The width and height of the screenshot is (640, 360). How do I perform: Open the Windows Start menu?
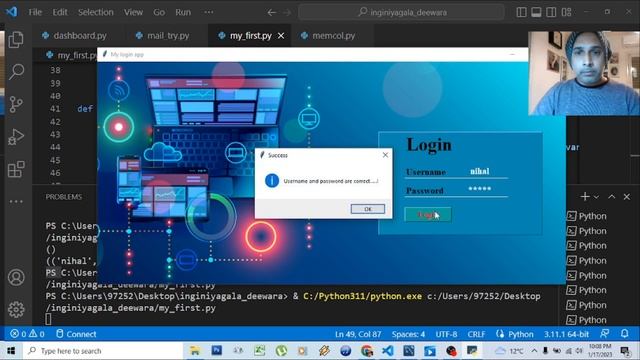(11, 351)
